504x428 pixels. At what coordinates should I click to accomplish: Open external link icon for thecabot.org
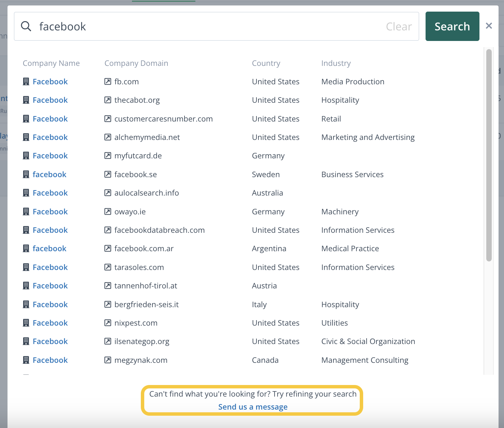point(108,100)
